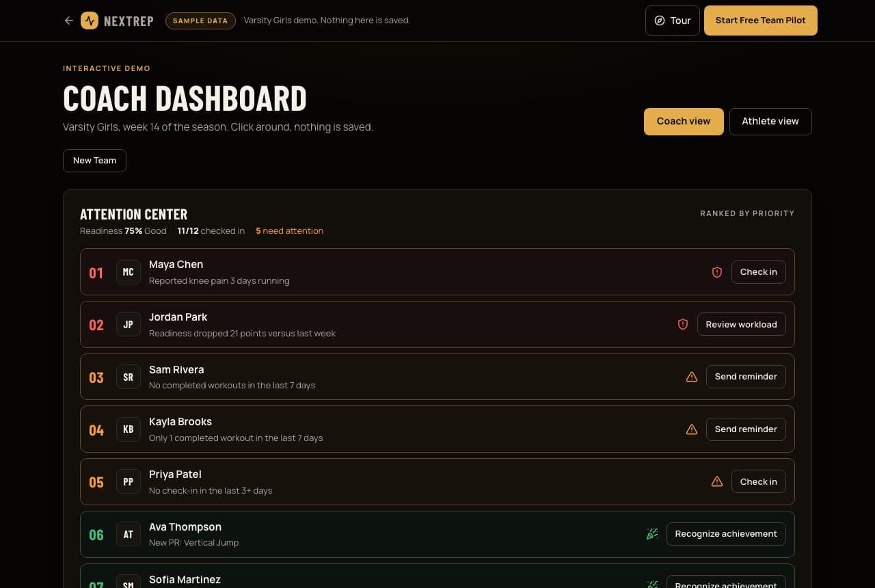
Task: Select the Sam Rivera name
Action: coord(176,370)
